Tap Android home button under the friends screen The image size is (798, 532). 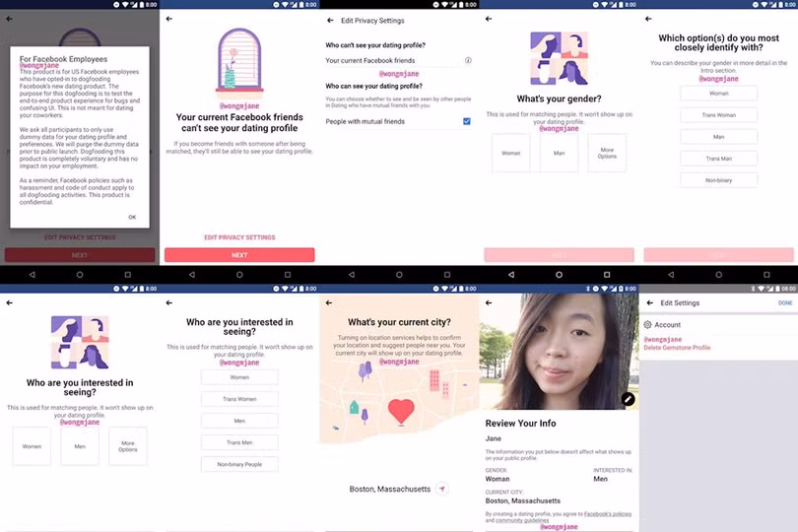[x=239, y=275]
